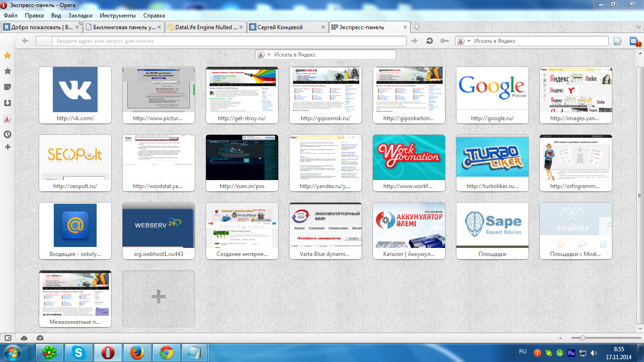Open the Turbo Liker speed dial tile
644x362 pixels.
[492, 163]
